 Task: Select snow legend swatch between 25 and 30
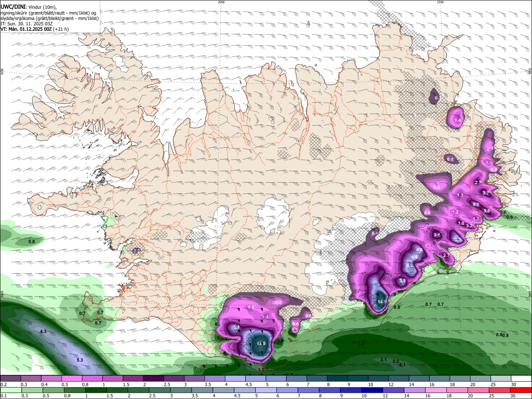[x=501, y=379]
